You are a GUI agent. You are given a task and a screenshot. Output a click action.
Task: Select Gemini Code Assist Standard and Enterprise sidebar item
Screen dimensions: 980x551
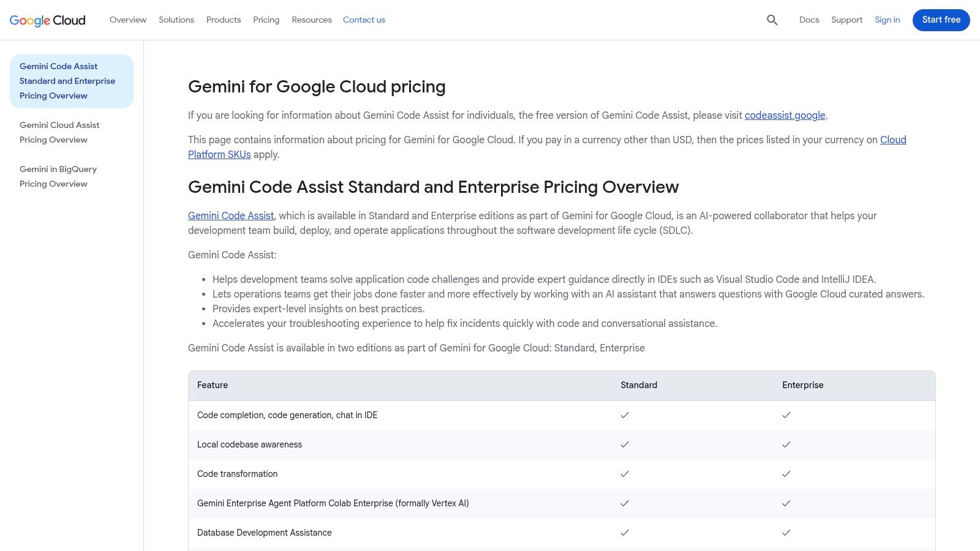pos(72,81)
